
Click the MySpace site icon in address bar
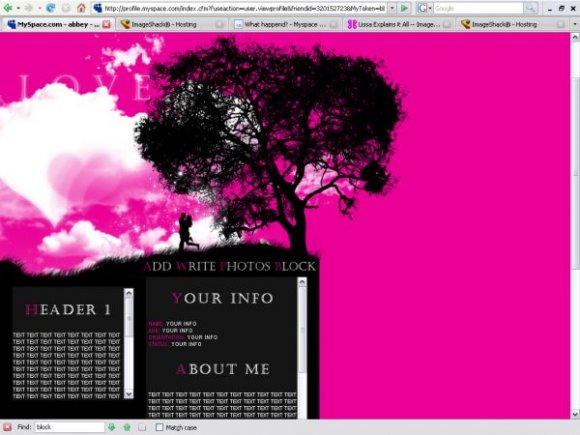(97, 8)
